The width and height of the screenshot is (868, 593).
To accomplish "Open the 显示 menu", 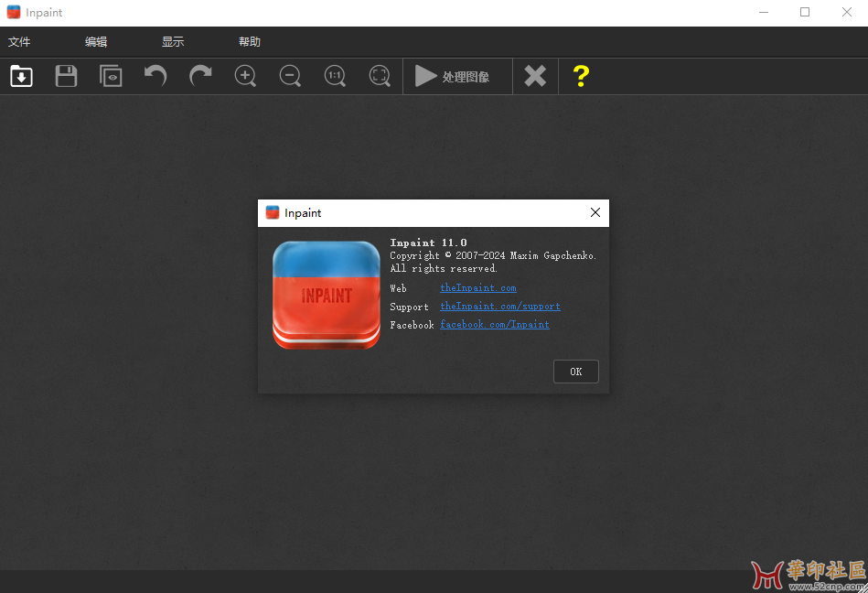I will [173, 42].
